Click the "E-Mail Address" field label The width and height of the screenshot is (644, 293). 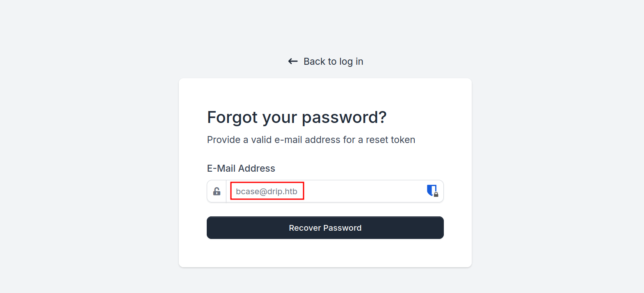coord(241,168)
